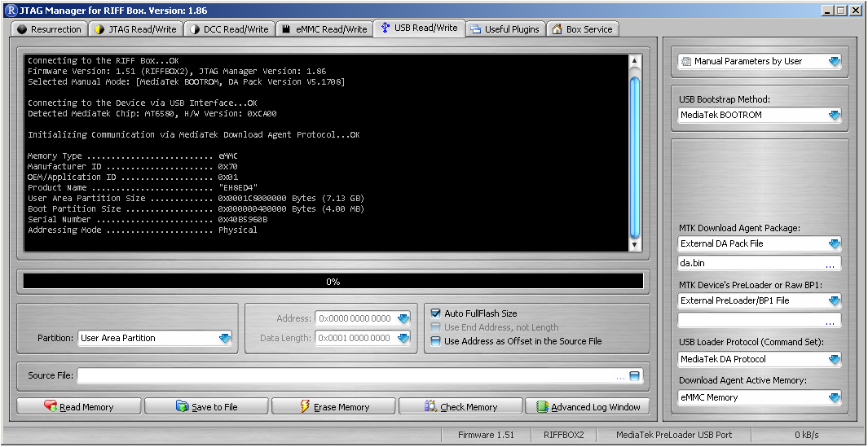Viewport: 868px width, 447px height.
Task: Open the eMMC Read/Write tab
Action: 324,29
